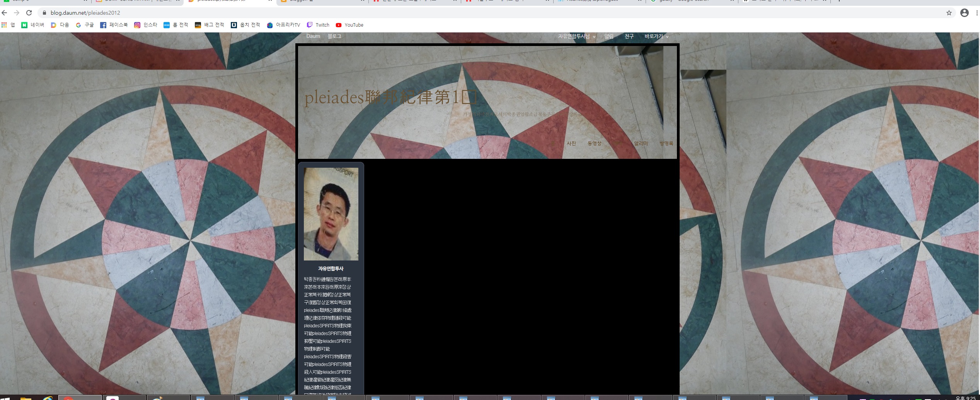
Task: Open the 다음 bookmark
Action: click(x=60, y=25)
